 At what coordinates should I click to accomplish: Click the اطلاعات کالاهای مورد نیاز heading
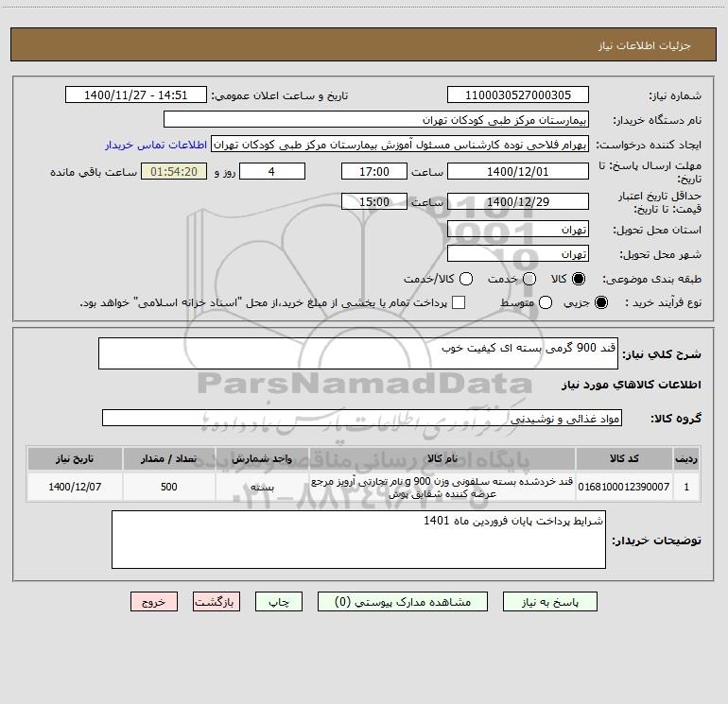[x=631, y=385]
